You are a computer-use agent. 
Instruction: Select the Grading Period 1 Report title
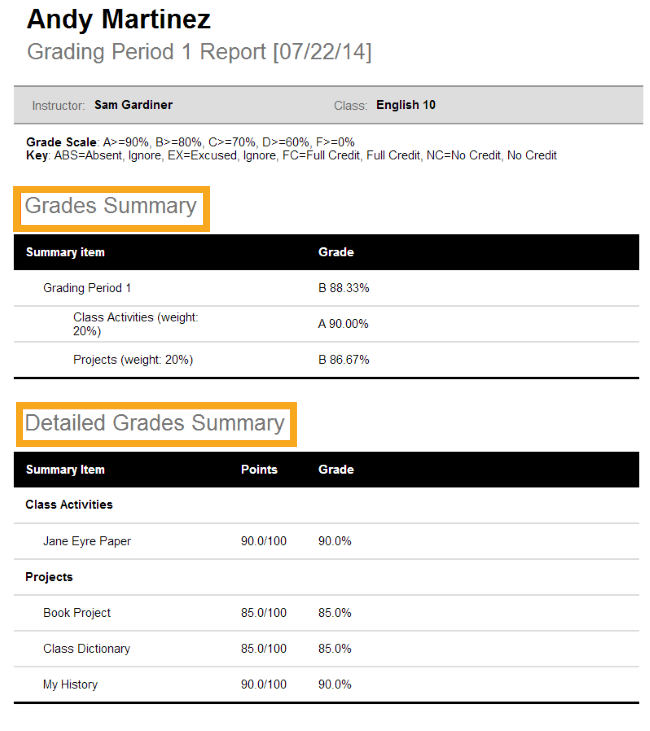[x=199, y=52]
